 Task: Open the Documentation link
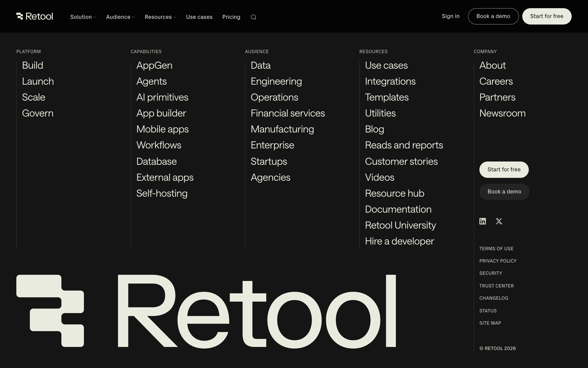click(x=398, y=209)
